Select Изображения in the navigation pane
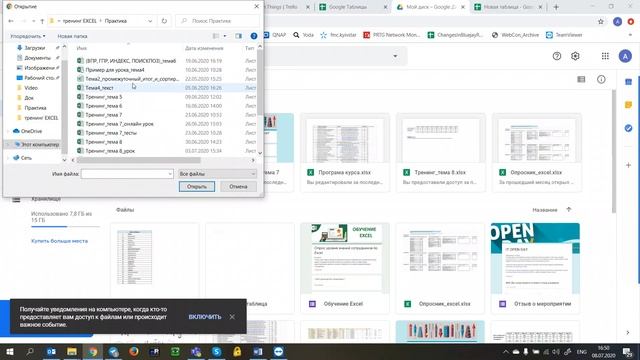 pos(38,68)
